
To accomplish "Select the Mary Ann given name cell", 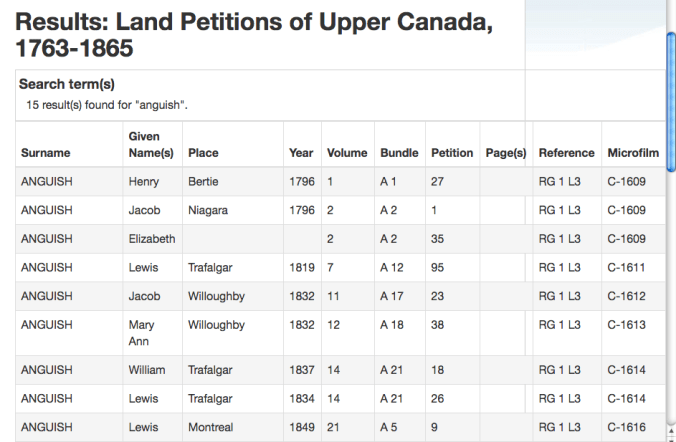I will 141,333.
